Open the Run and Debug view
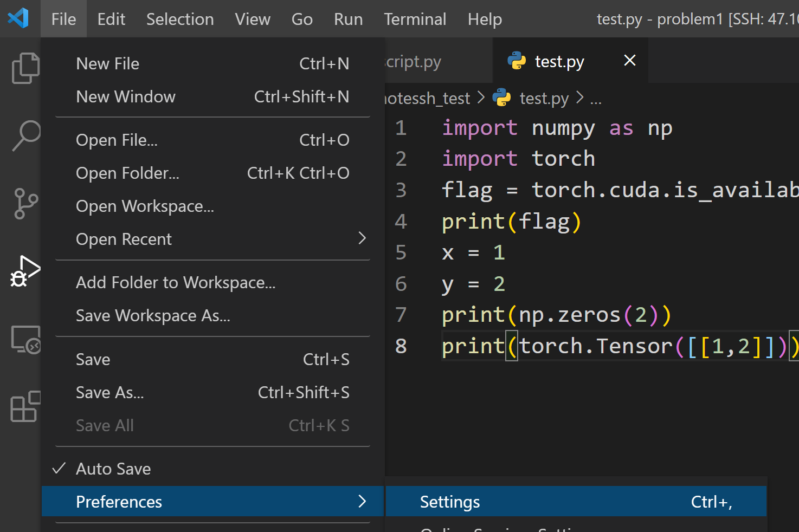Screen dimensions: 799x532 [25, 271]
